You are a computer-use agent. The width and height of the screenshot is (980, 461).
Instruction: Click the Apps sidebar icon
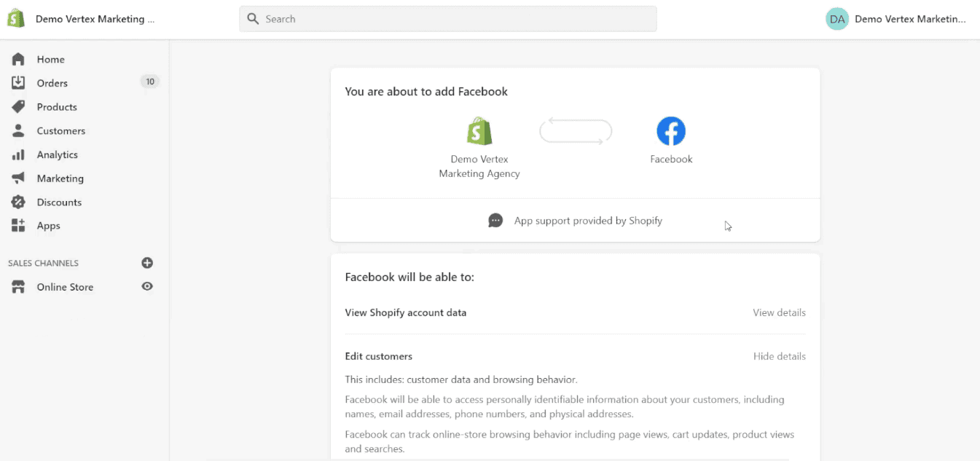coord(17,226)
